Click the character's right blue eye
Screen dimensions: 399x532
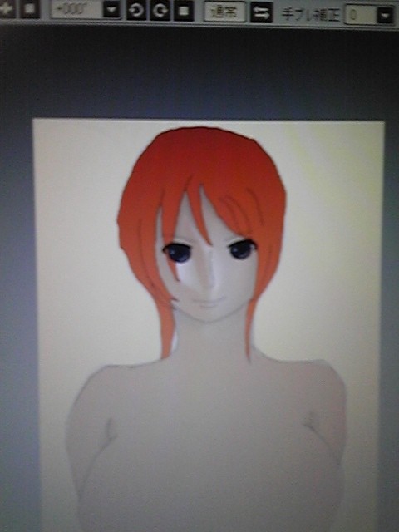coord(242,249)
